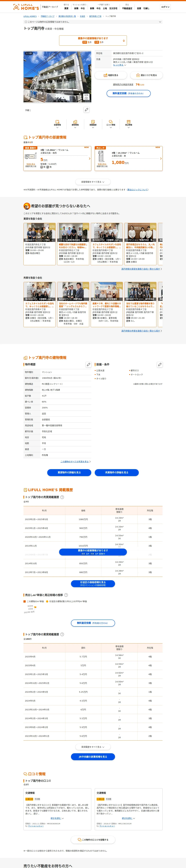Open the main building exterior photo
The image size is (186, 868).
click(57, 77)
